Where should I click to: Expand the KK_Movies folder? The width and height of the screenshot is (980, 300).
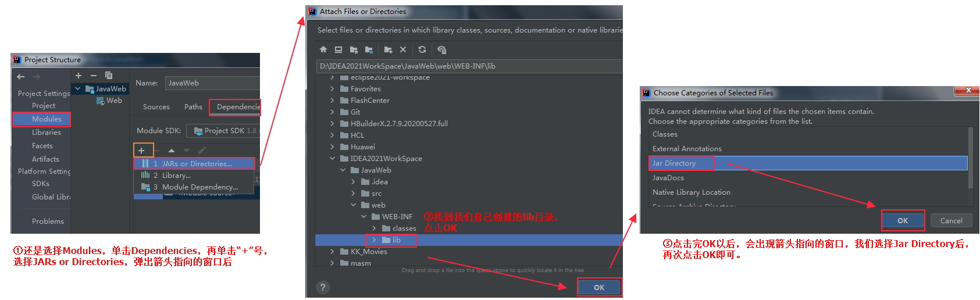(x=332, y=252)
